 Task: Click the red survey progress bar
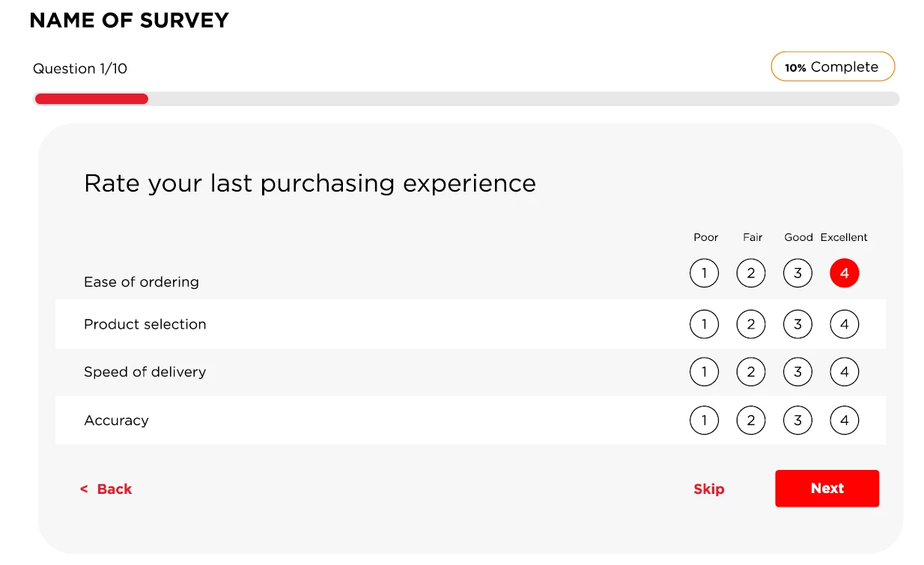coord(91,99)
